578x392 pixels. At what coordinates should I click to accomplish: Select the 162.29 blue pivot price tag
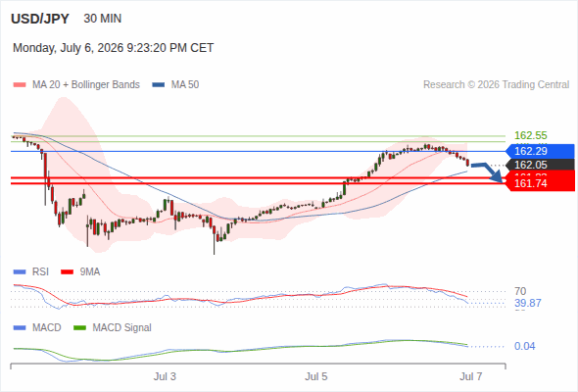(540, 151)
